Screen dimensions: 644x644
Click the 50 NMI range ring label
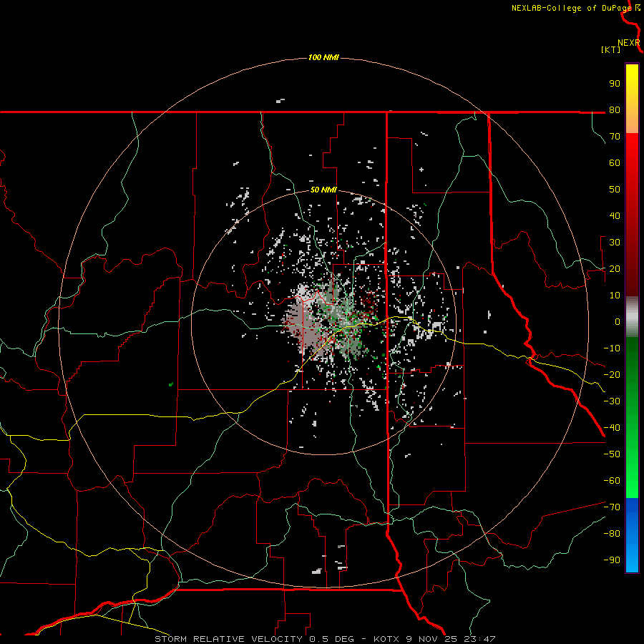(323, 190)
